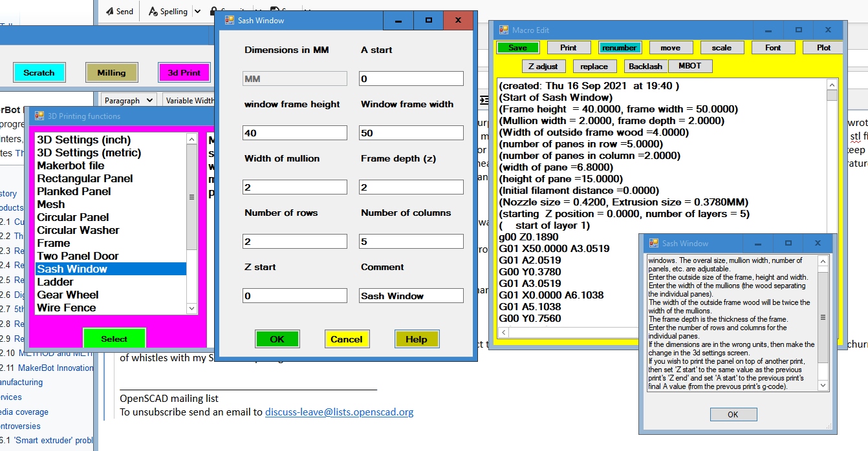Click the Backlash button
Image resolution: width=868 pixels, height=451 pixels.
click(645, 67)
